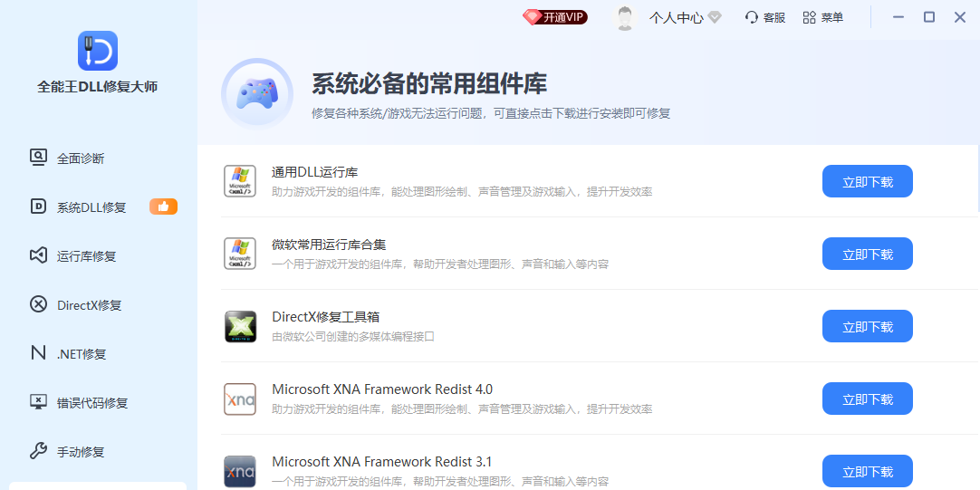Download DirectX修复工具箱 now
980x490 pixels.
tap(868, 326)
